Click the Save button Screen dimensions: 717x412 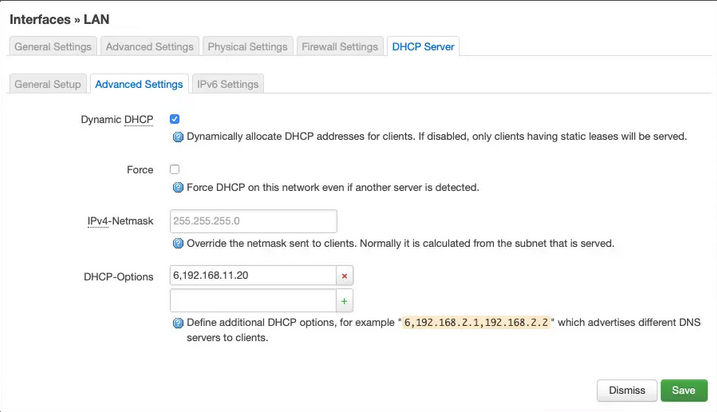click(x=683, y=390)
